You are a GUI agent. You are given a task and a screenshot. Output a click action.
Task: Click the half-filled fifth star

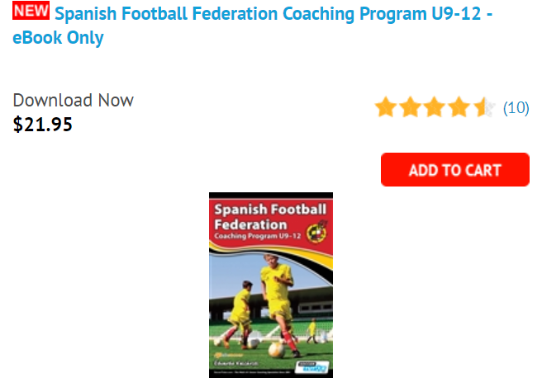(x=483, y=107)
